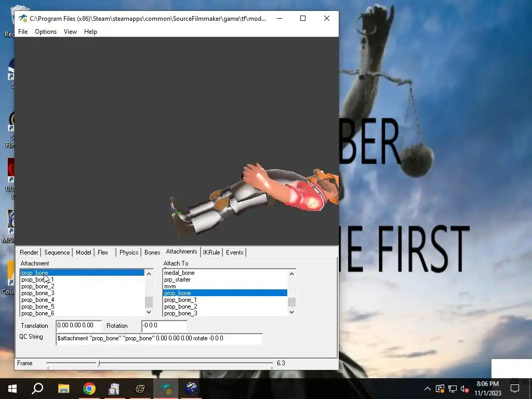
Task: Open the Windows Start menu
Action: click(12, 389)
